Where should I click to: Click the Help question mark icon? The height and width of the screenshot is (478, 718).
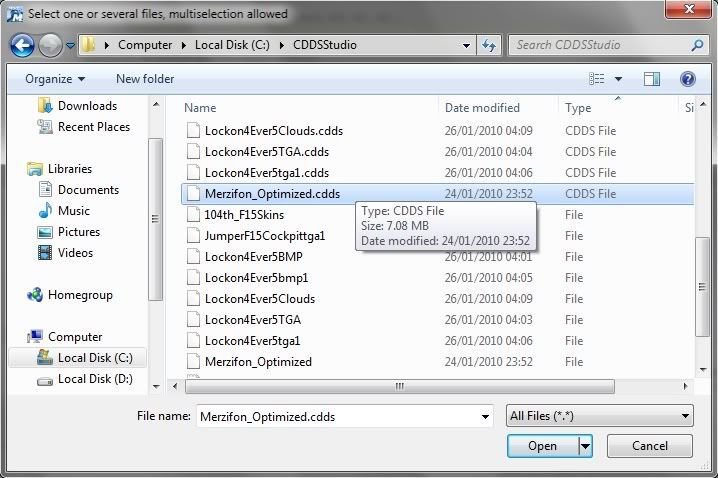(x=687, y=79)
